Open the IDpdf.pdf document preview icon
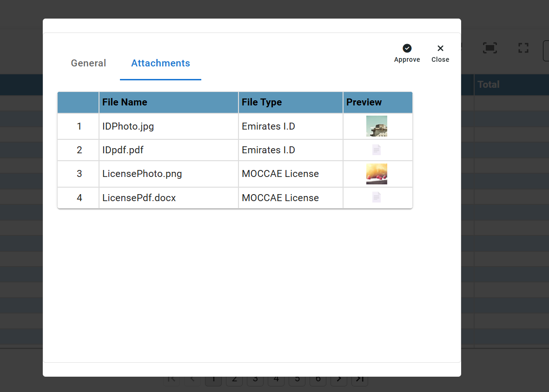Screen dimensions: 549x392 377,150
